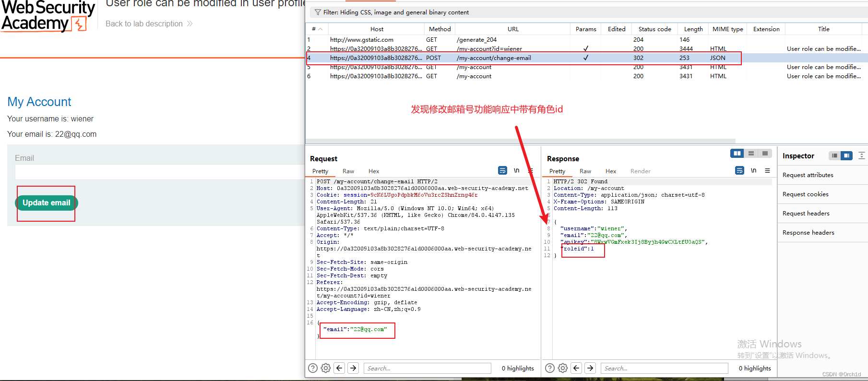
Task: Toggle Request pretty-print wrap icon
Action: click(502, 170)
